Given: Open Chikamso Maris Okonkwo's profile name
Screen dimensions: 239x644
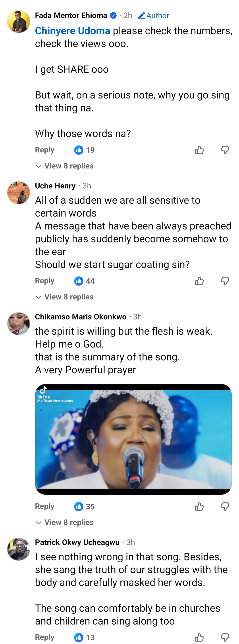Looking at the screenshot, I should point(80,317).
